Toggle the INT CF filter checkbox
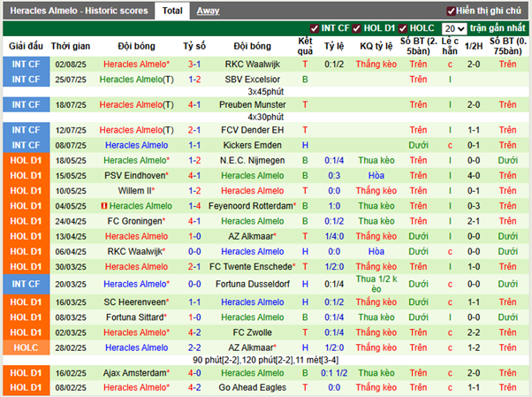 [315, 28]
